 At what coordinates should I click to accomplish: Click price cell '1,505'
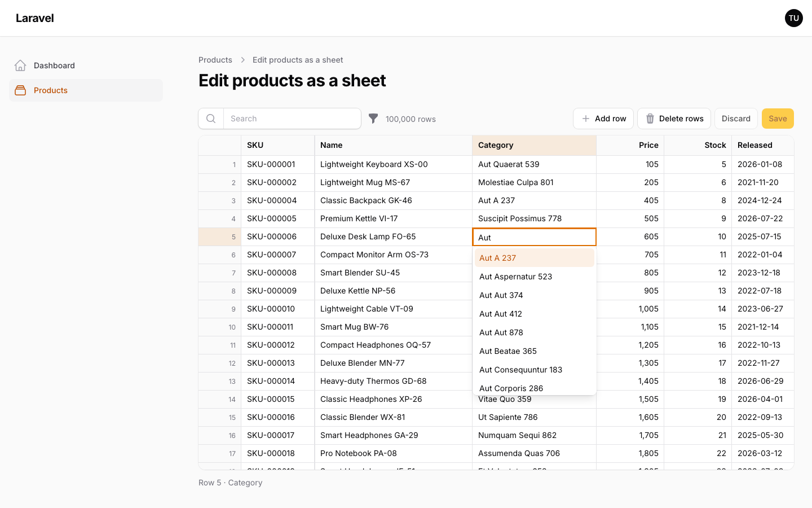(630, 399)
